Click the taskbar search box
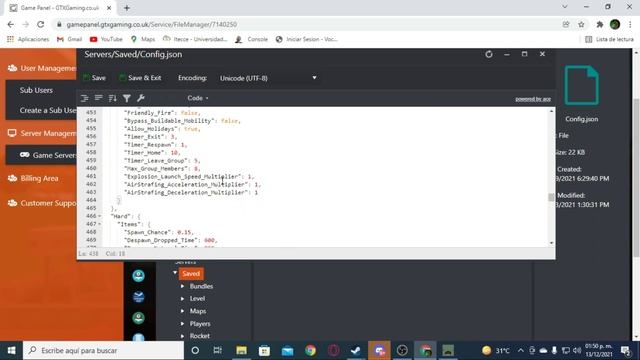 [x=104, y=350]
